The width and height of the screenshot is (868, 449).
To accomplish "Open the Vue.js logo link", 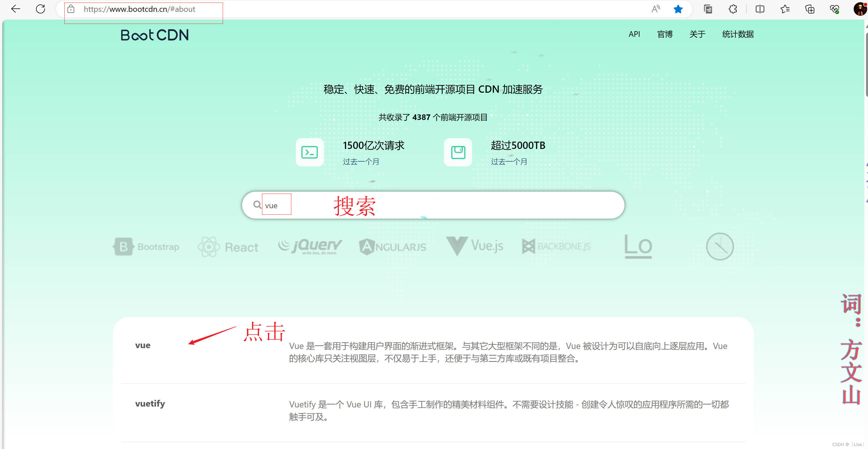I will tap(474, 246).
